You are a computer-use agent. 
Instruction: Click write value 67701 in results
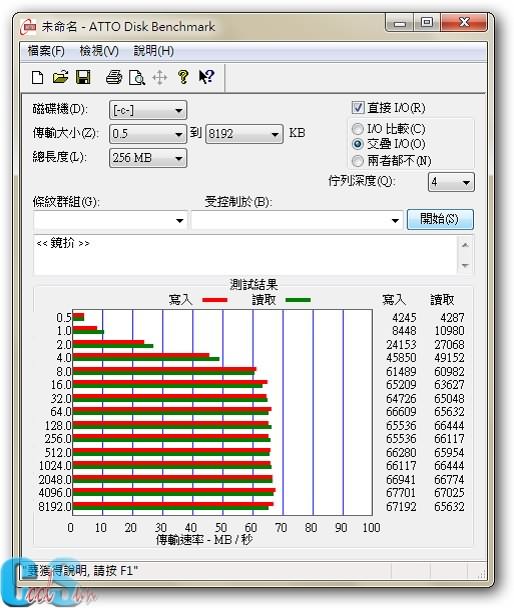tap(401, 493)
